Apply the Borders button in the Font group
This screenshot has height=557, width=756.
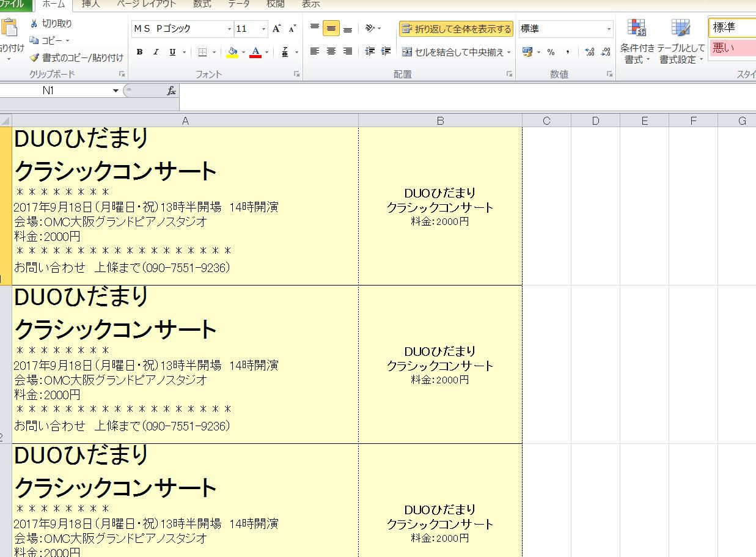[203, 53]
